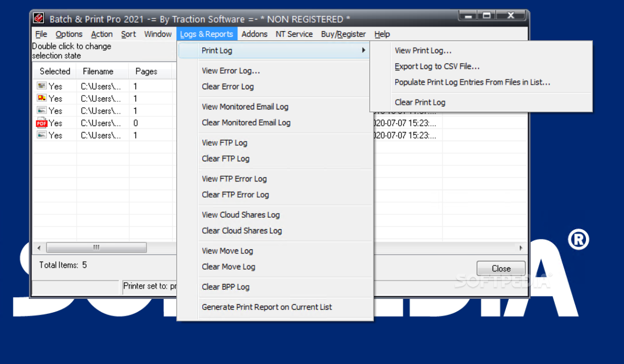This screenshot has height=364, width=624.
Task: Maximize the Batch & Print Pro window
Action: click(487, 16)
